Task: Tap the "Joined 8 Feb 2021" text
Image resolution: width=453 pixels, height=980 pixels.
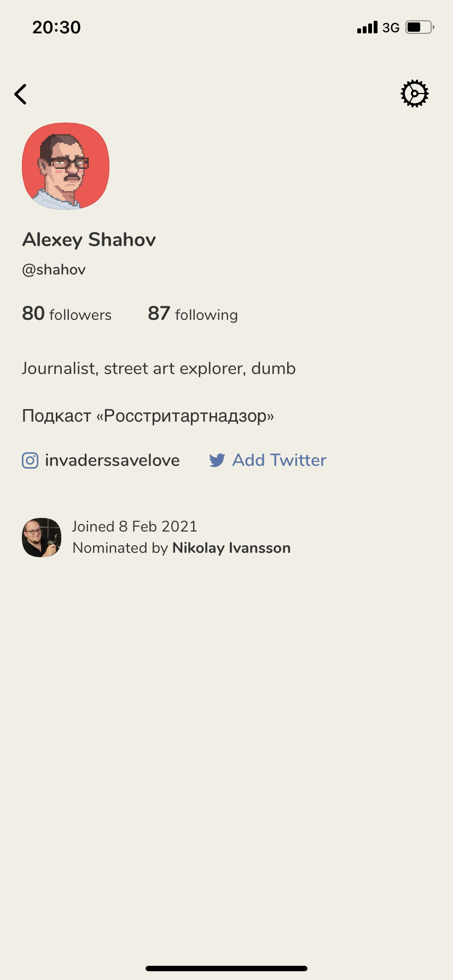Action: pyautogui.click(x=135, y=526)
